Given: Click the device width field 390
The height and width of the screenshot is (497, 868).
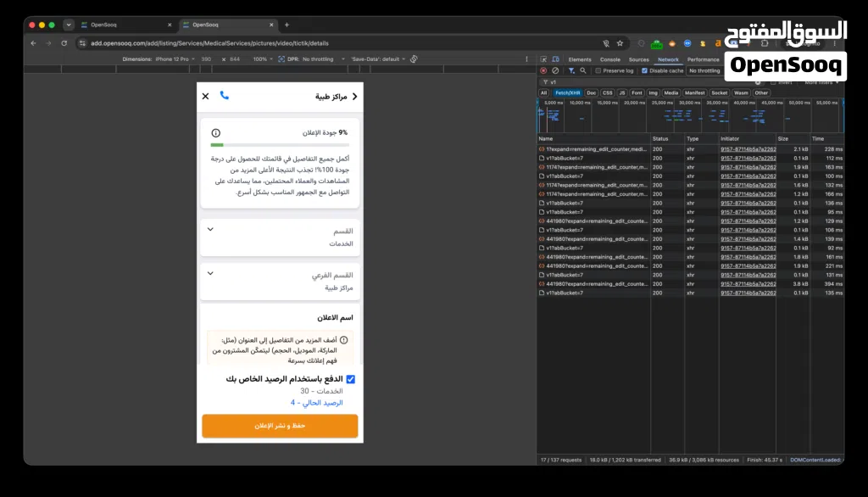Looking at the screenshot, I should 206,59.
